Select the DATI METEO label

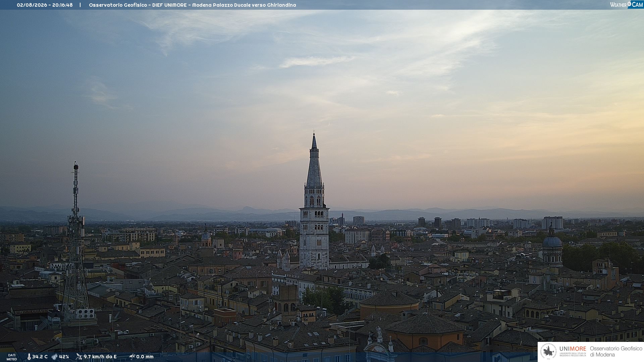tap(12, 357)
